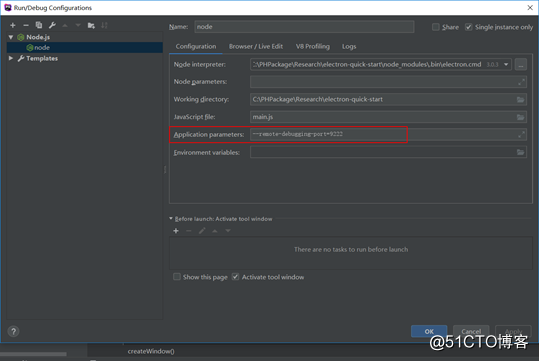Image resolution: width=539 pixels, height=361 pixels.
Task: Copy the selected configuration
Action: [x=39, y=25]
